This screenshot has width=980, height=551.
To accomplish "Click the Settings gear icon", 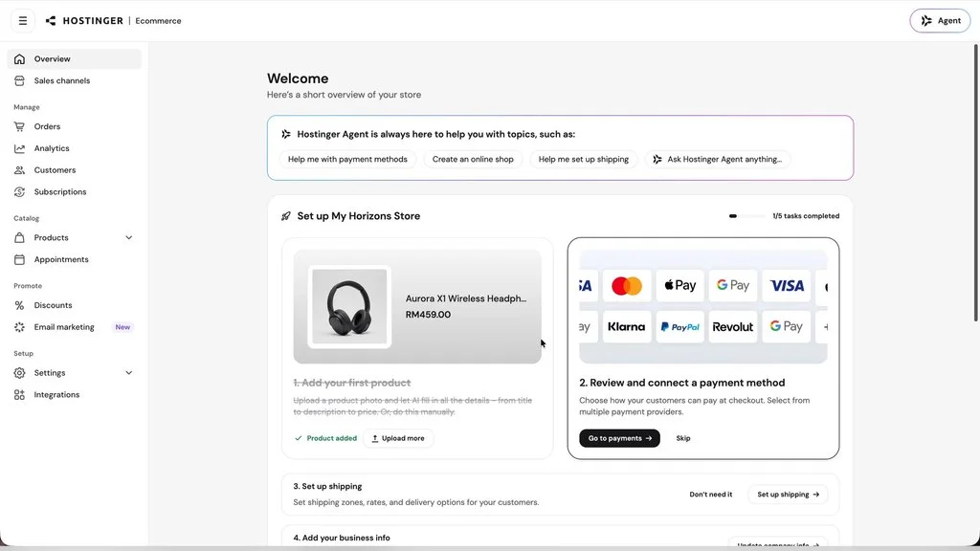I will 19,372.
